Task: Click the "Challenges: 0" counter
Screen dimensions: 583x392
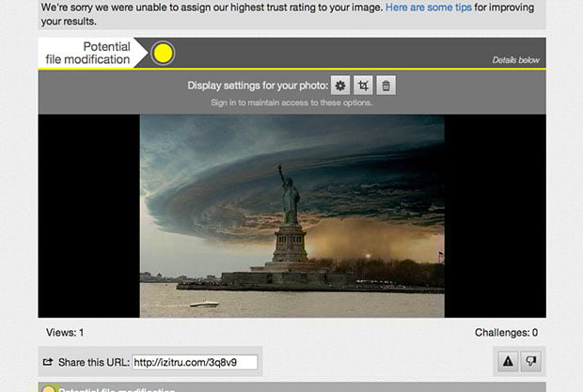Action: tap(506, 333)
